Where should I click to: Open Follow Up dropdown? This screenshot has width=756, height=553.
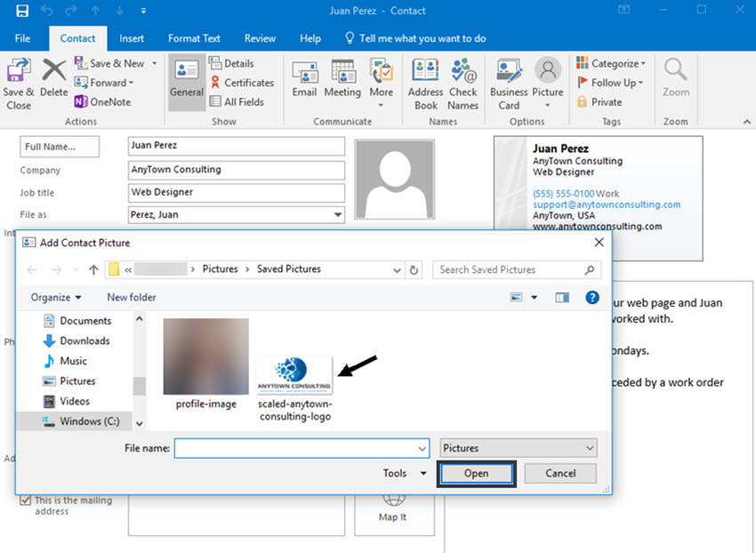point(610,83)
